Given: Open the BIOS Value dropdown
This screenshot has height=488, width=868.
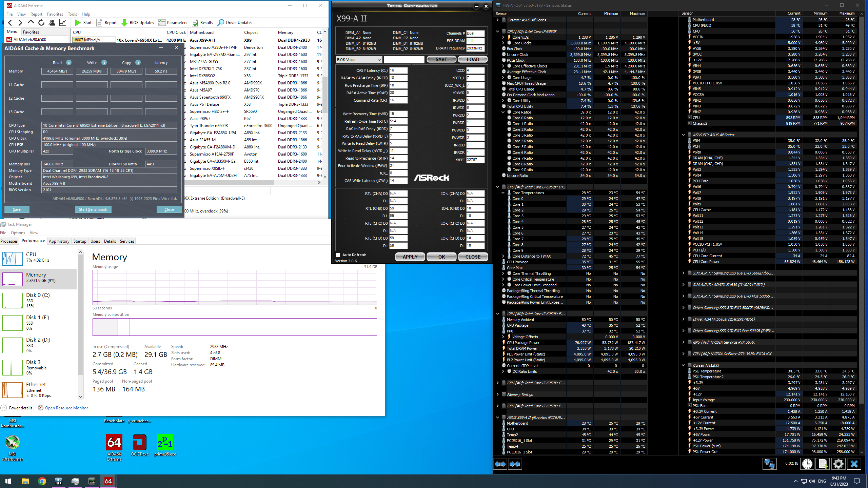Looking at the screenshot, I should pos(359,60).
